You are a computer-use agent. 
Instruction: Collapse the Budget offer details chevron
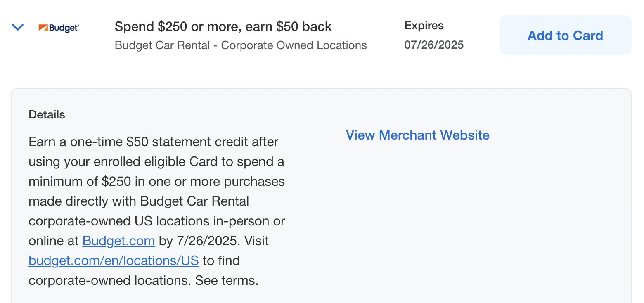pyautogui.click(x=18, y=28)
